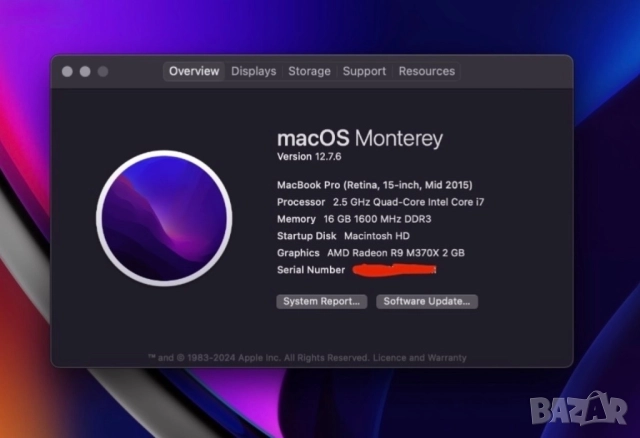Image resolution: width=640 pixels, height=438 pixels.
Task: Open Software Update
Action: point(427,302)
